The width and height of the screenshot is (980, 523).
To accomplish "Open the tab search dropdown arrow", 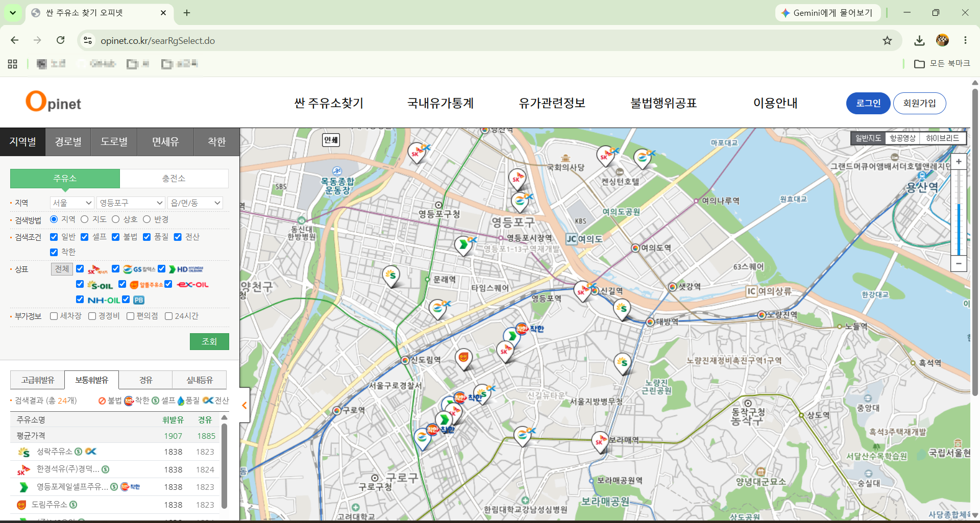I will (13, 13).
